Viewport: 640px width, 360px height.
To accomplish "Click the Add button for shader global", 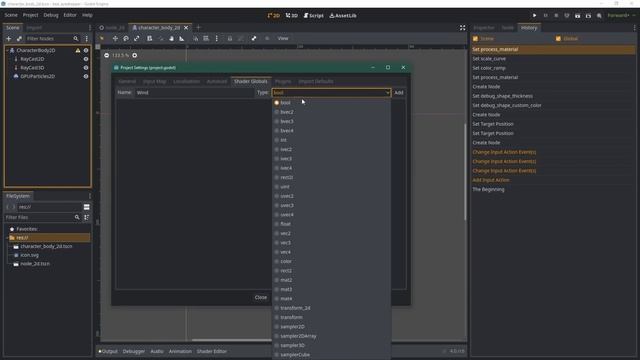I will (399, 93).
